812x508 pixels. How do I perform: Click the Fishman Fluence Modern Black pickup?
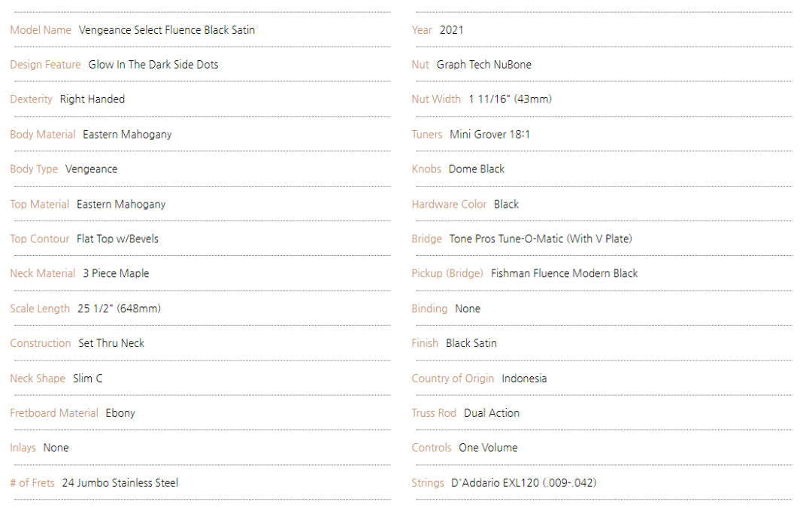click(x=565, y=274)
